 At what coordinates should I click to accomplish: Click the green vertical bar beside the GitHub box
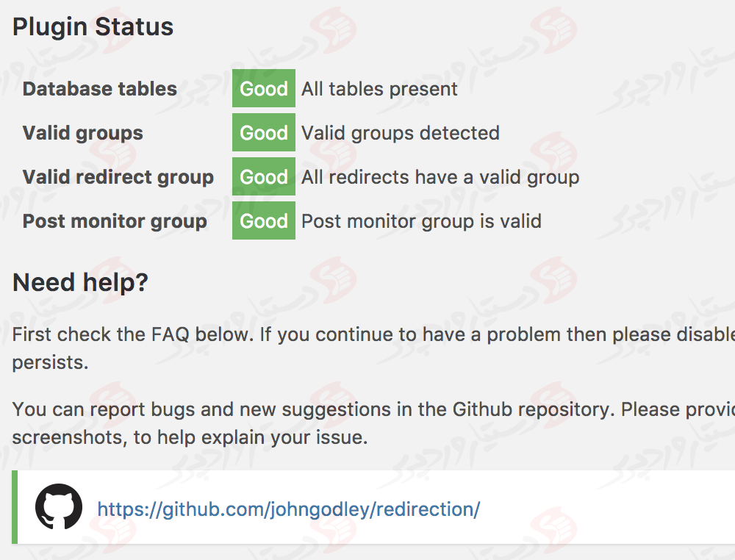coord(15,507)
